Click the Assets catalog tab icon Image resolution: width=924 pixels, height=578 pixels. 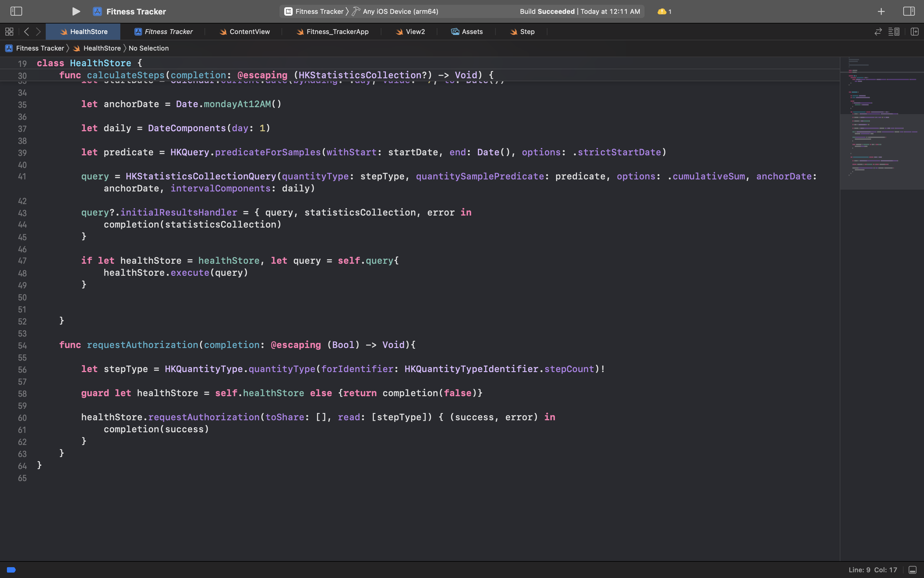455,32
